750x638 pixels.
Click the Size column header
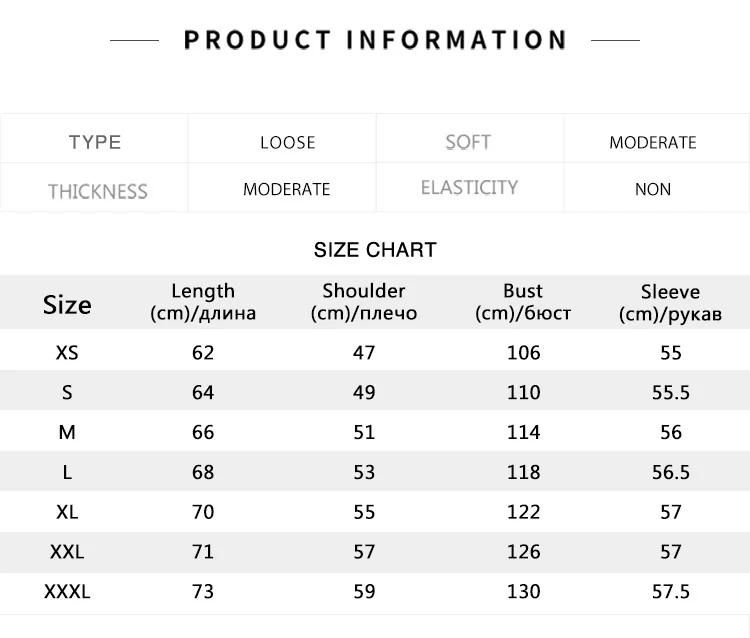pos(67,304)
